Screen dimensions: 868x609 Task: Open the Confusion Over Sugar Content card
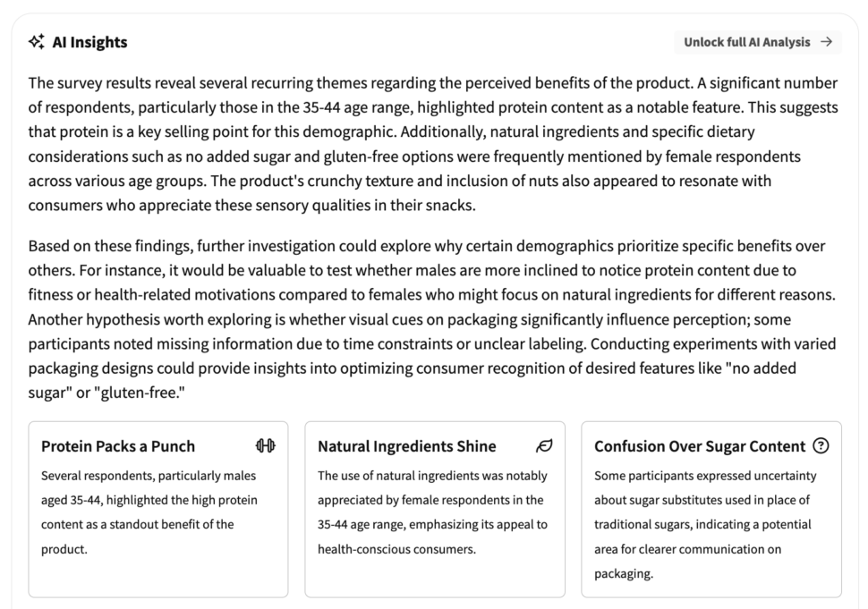click(712, 510)
